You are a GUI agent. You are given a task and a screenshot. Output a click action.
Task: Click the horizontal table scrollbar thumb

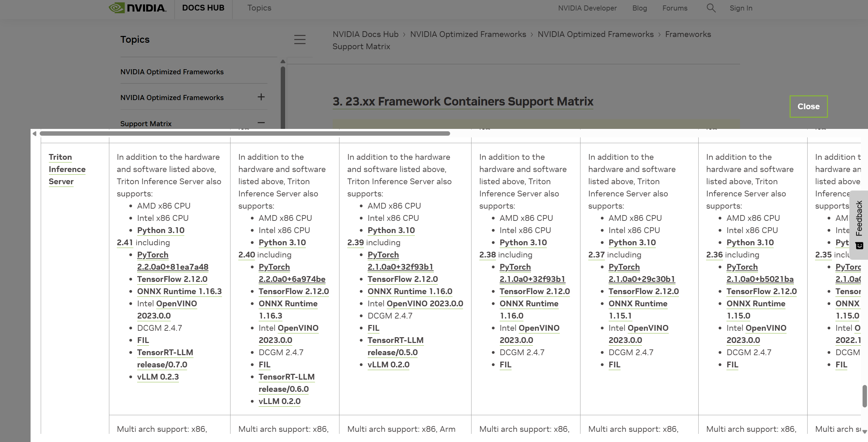click(244, 134)
